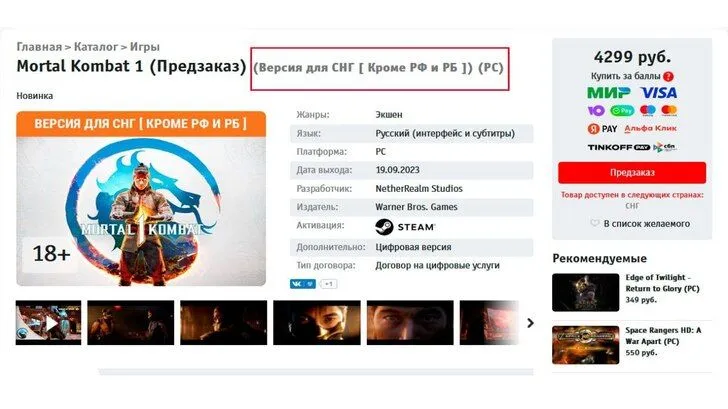Select the VISA payment logo
Screen dimensions: 728x409
pyautogui.click(x=659, y=93)
